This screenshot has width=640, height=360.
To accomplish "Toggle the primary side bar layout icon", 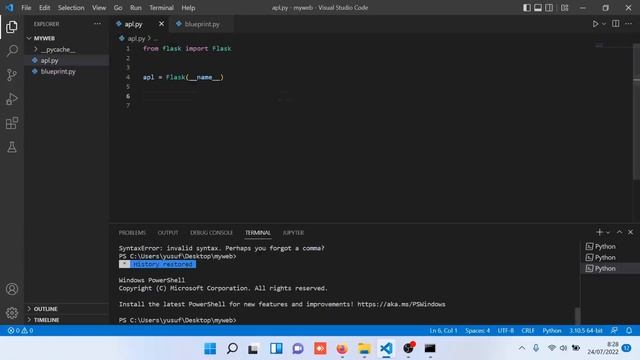I will [527, 8].
